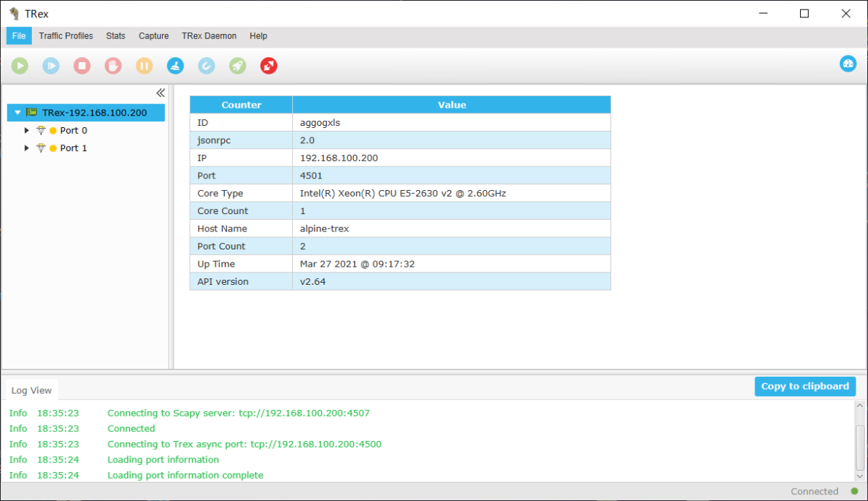Click Port 1 yellow status dot
Image resolution: width=868 pixels, height=501 pixels.
coord(53,148)
